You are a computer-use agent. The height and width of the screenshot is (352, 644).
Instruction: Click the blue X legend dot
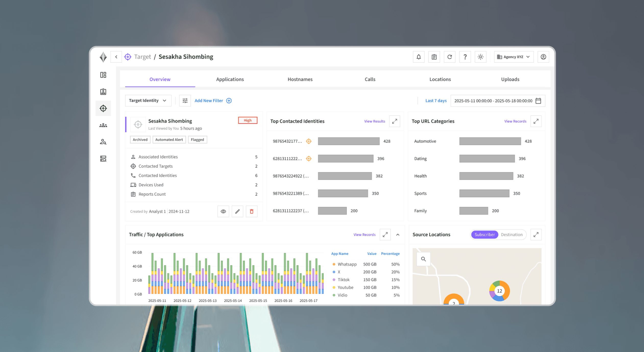[x=334, y=272]
